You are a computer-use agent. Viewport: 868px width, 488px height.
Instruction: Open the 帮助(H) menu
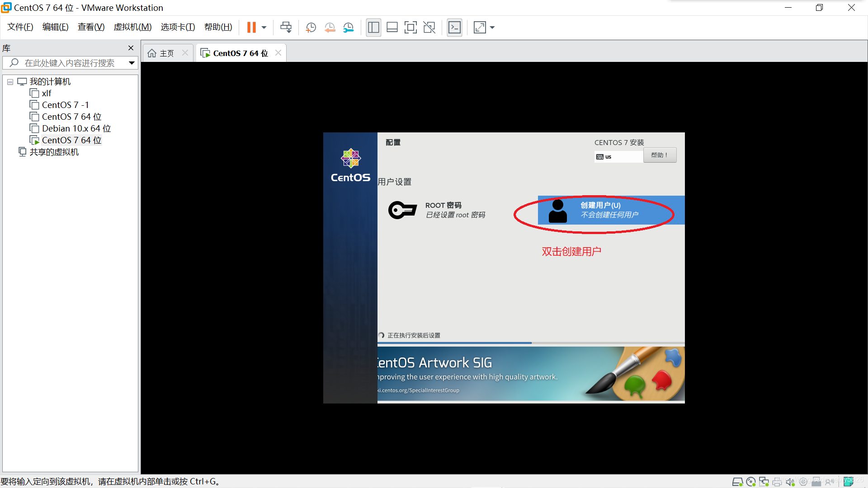218,27
